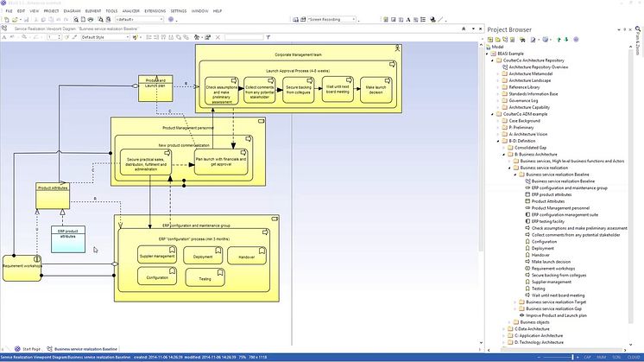
Task: Click the new folder icon in Project Browser toolbar
Action: tap(497, 40)
